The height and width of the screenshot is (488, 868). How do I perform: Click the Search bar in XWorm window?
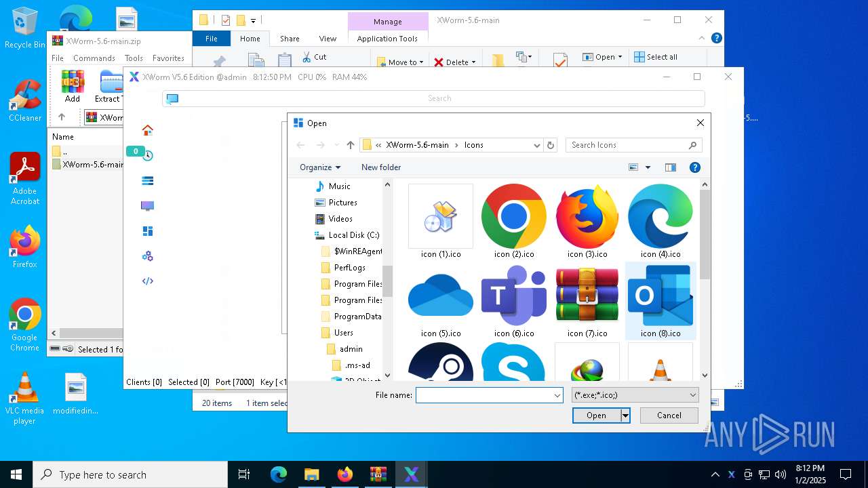434,98
